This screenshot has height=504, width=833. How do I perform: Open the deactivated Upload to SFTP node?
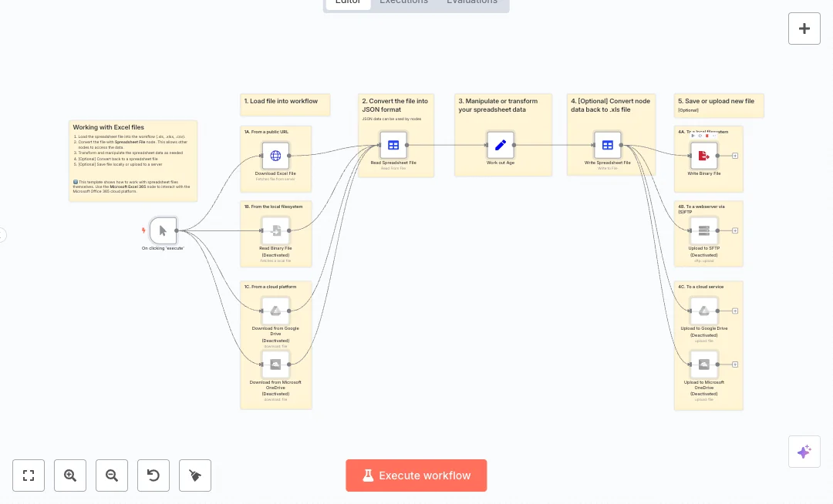[703, 230]
